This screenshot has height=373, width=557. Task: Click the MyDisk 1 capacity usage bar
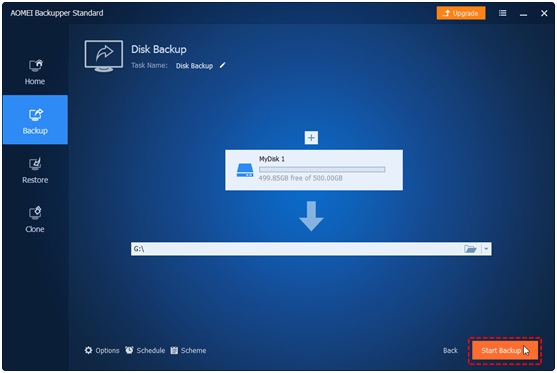(x=322, y=169)
